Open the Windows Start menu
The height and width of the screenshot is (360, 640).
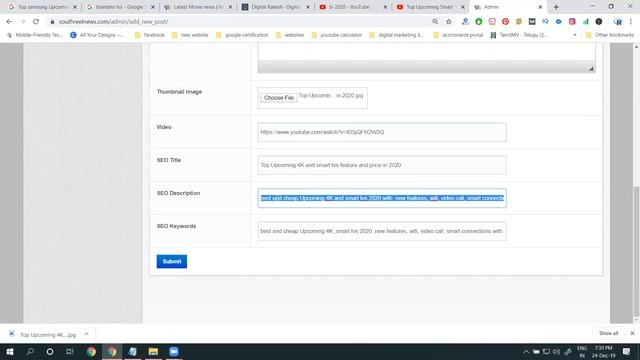tap(10, 351)
